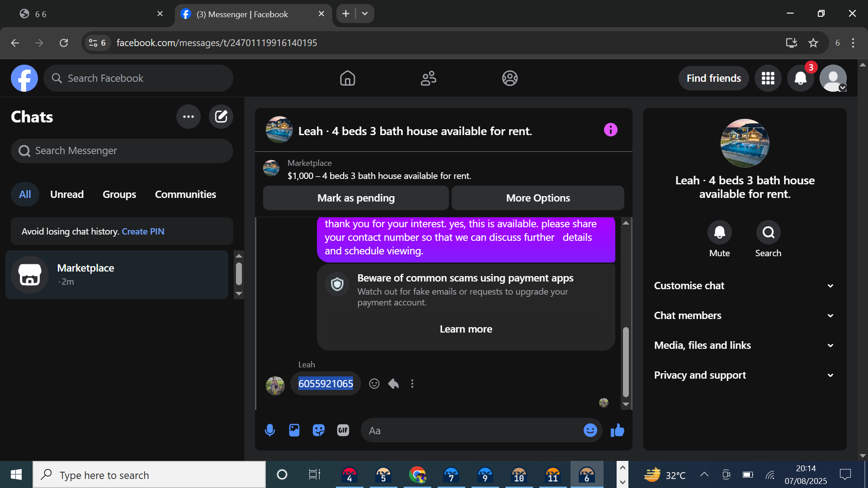Click the Search Messenger field
The image size is (868, 488).
(x=122, y=151)
